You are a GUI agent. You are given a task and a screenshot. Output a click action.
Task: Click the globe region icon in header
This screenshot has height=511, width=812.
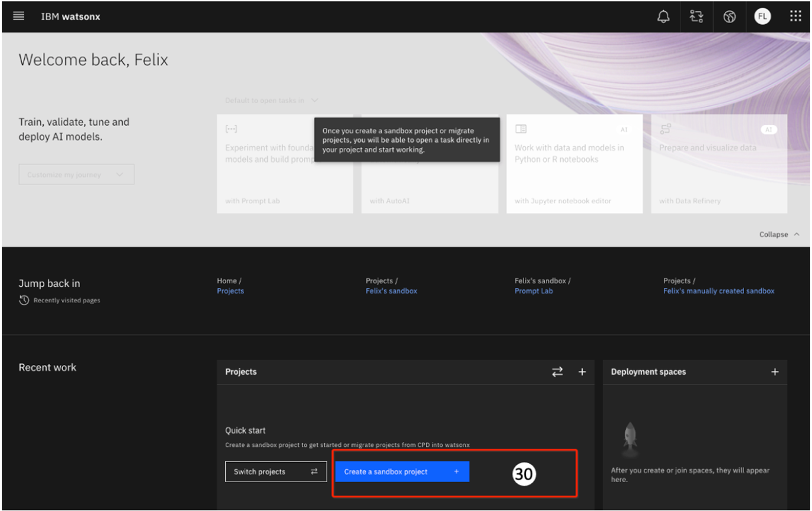[x=729, y=17]
